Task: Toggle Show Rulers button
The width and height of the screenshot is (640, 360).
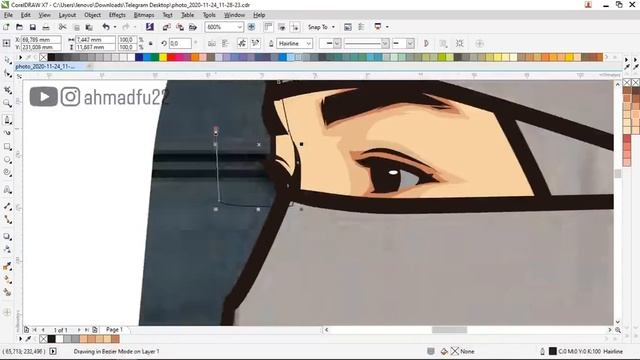Action: (268, 27)
